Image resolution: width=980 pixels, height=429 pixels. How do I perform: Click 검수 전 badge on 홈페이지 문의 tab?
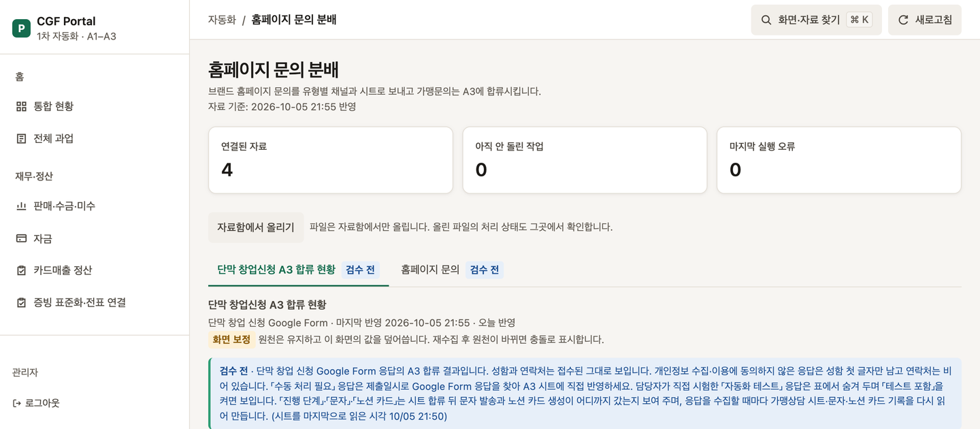point(484,270)
